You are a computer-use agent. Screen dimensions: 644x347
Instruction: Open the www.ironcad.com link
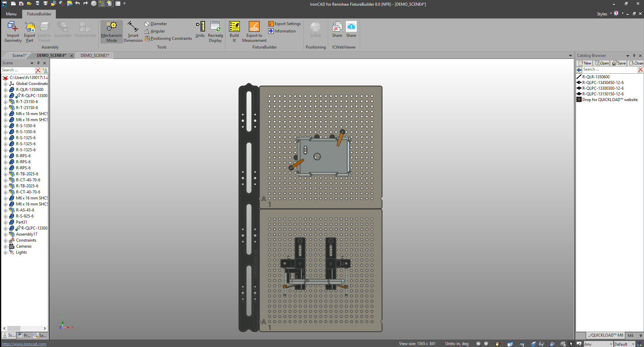coord(24,344)
